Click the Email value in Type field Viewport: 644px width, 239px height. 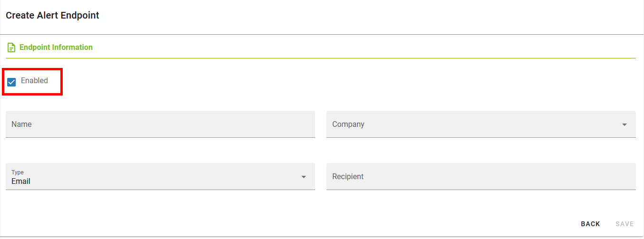(21, 182)
